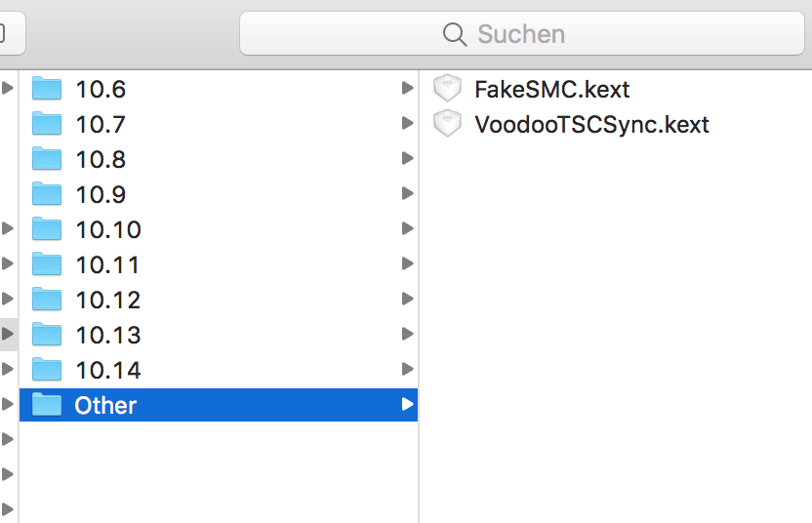Select the 10.13 folder name
812x523 pixels.
[x=107, y=335]
